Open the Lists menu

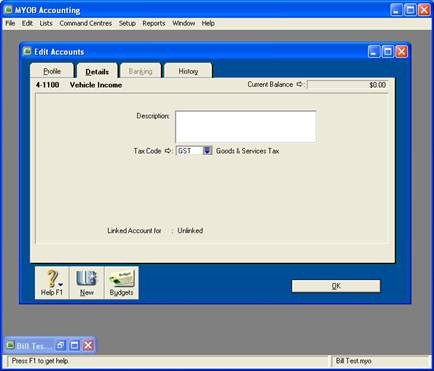[46, 23]
